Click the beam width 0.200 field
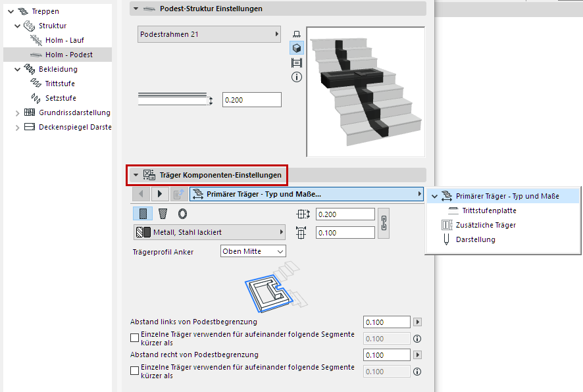Image resolution: width=583 pixels, height=392 pixels. point(345,214)
